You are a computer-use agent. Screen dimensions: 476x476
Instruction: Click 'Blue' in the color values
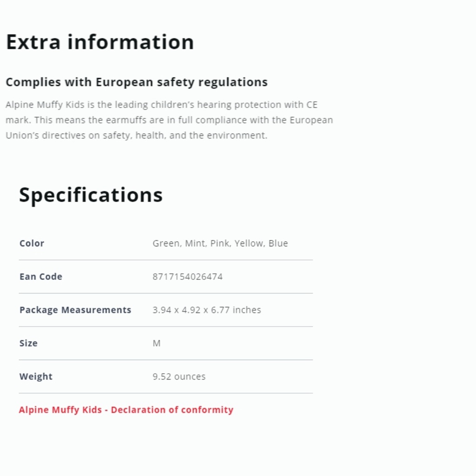278,244
